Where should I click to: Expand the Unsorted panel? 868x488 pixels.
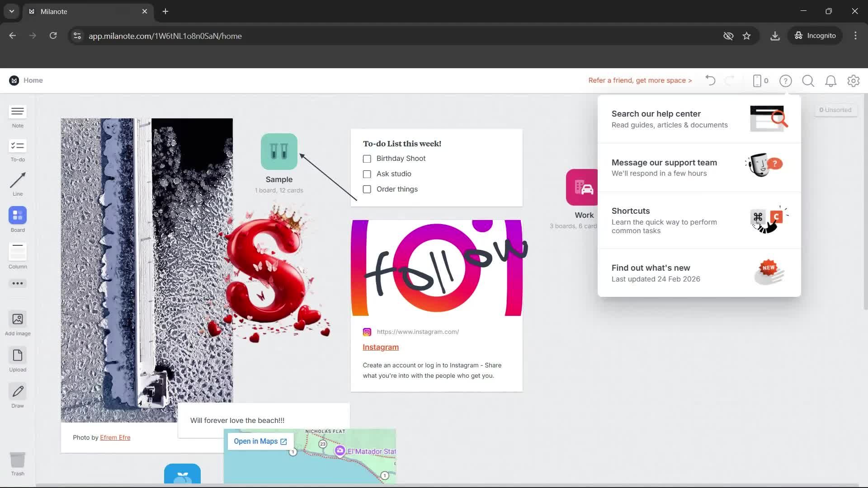point(835,109)
